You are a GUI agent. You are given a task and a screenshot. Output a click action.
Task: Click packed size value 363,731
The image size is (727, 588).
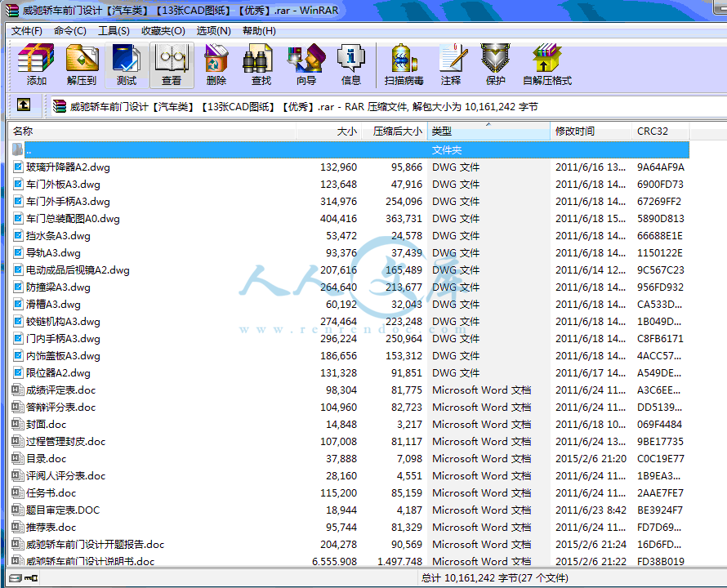click(404, 218)
